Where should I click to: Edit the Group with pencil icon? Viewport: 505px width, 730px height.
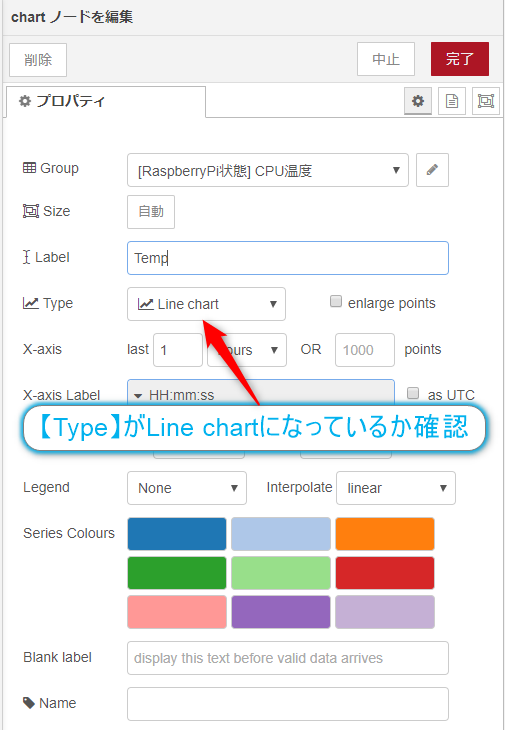click(x=432, y=170)
